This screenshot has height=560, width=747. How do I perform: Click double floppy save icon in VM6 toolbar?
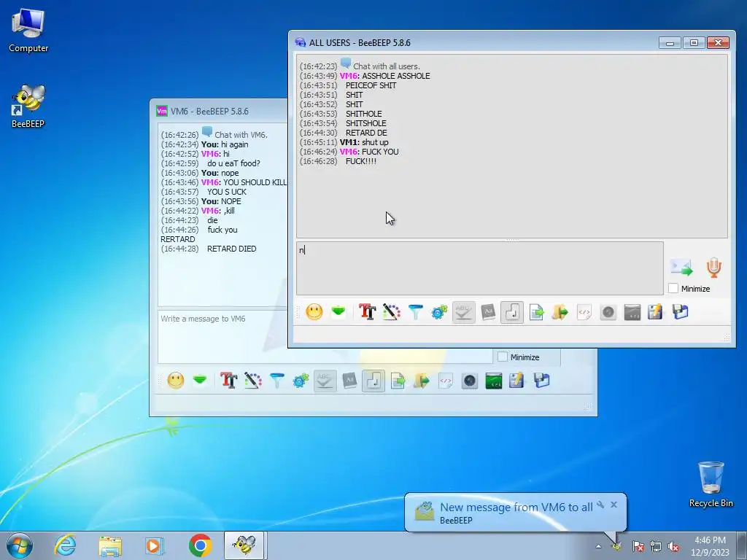pos(542,381)
